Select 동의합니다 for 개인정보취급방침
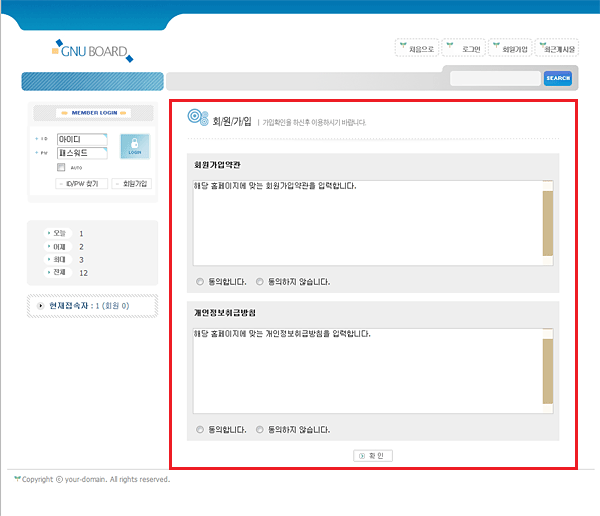Screen dimensions: 600x516 click(x=200, y=429)
